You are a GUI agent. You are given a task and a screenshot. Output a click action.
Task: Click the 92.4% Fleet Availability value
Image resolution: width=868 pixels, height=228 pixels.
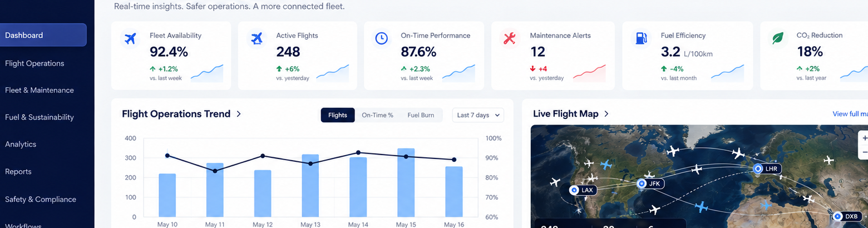169,52
